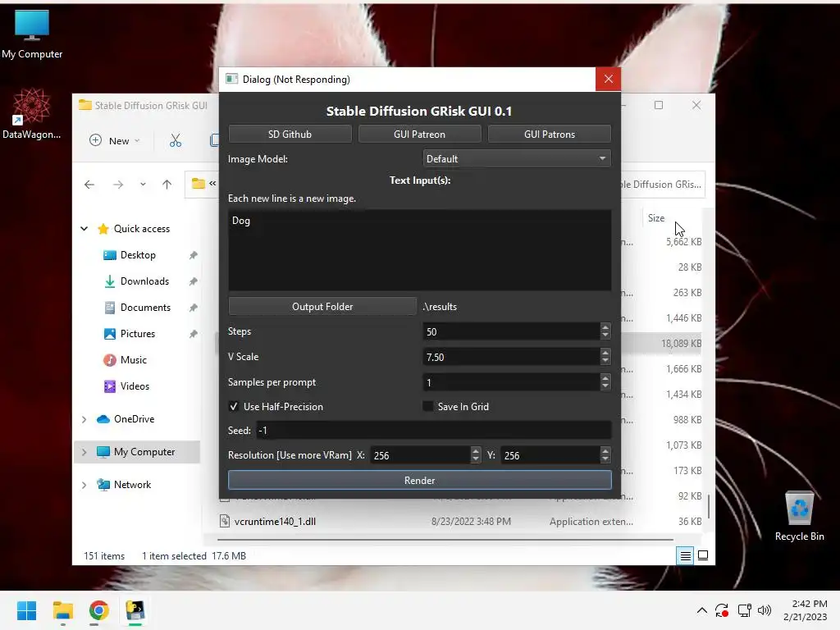Screen dimensions: 840x630
Task: Open the Recycle Bin desktop icon
Action: point(799,517)
